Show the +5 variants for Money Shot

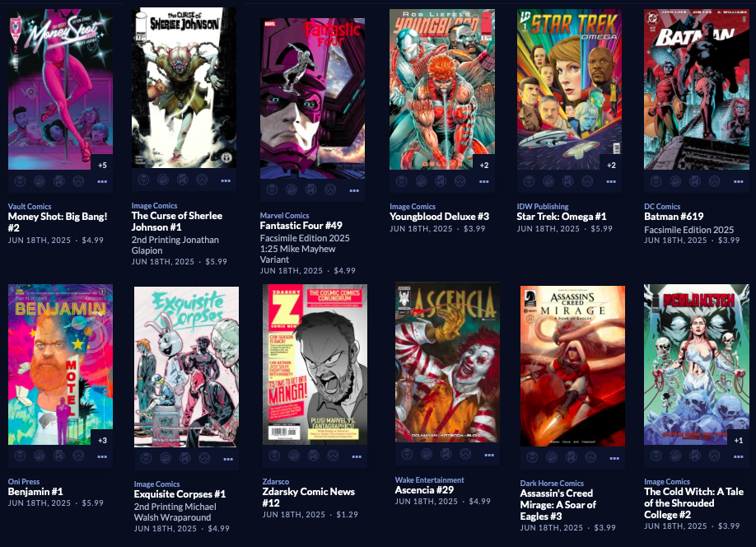click(x=102, y=165)
